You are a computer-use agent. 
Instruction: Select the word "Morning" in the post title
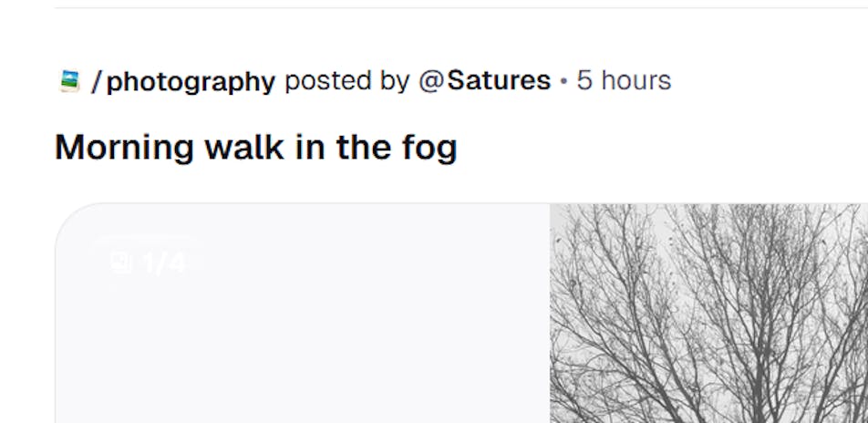(x=124, y=147)
